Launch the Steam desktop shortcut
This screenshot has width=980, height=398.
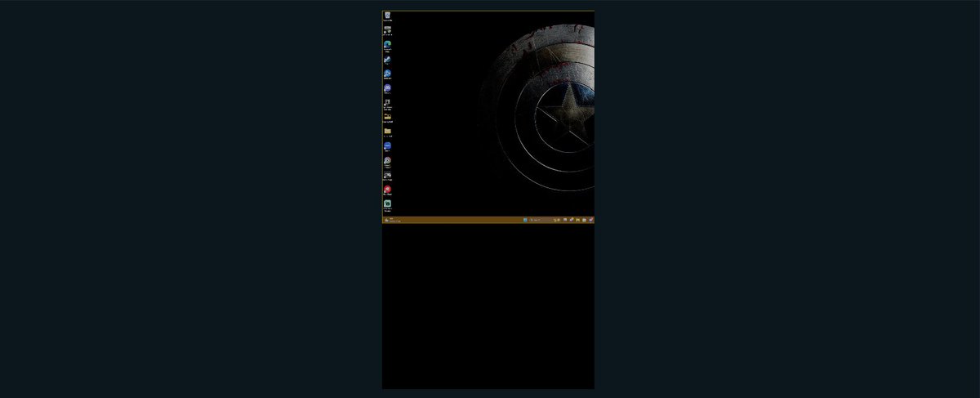point(387,60)
